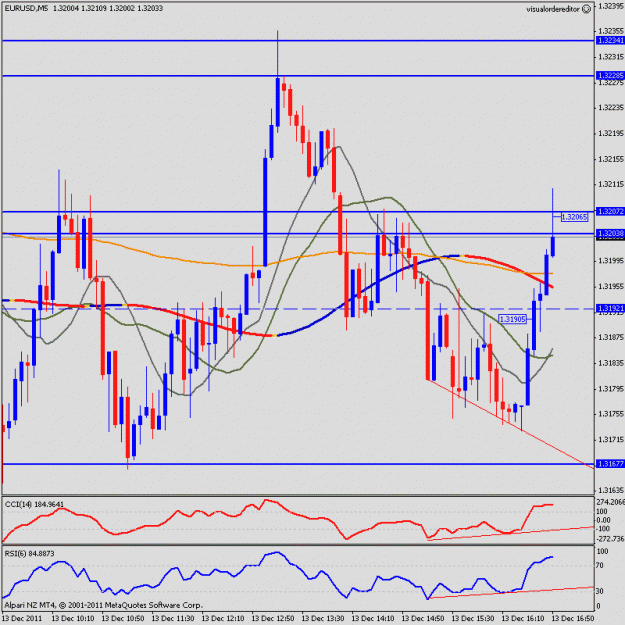Click the 13 Dec 14:50 time label
This screenshot has height=625, width=625.
click(423, 618)
